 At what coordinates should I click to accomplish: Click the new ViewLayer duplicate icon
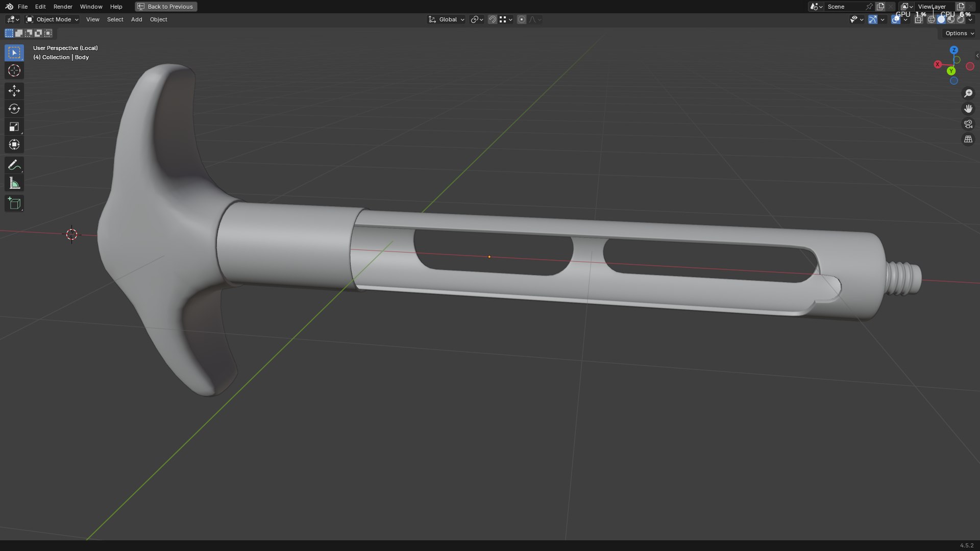pyautogui.click(x=961, y=7)
